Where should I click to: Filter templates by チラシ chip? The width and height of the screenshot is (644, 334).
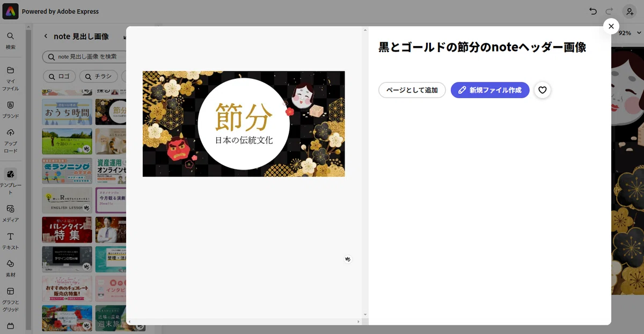pyautogui.click(x=99, y=77)
